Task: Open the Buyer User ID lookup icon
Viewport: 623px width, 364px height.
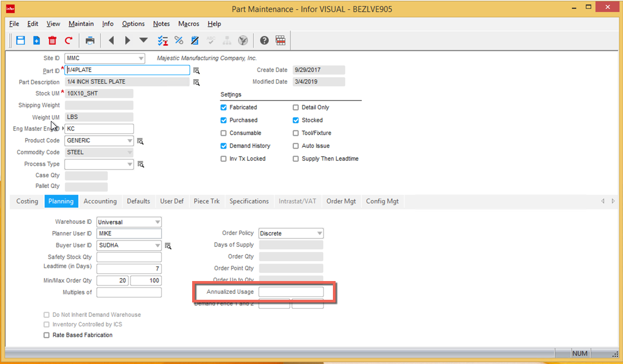Action: [168, 245]
